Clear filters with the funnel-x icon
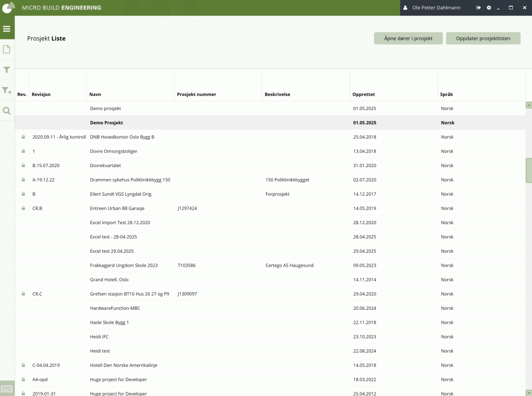The width and height of the screenshot is (532, 396). pos(7,90)
